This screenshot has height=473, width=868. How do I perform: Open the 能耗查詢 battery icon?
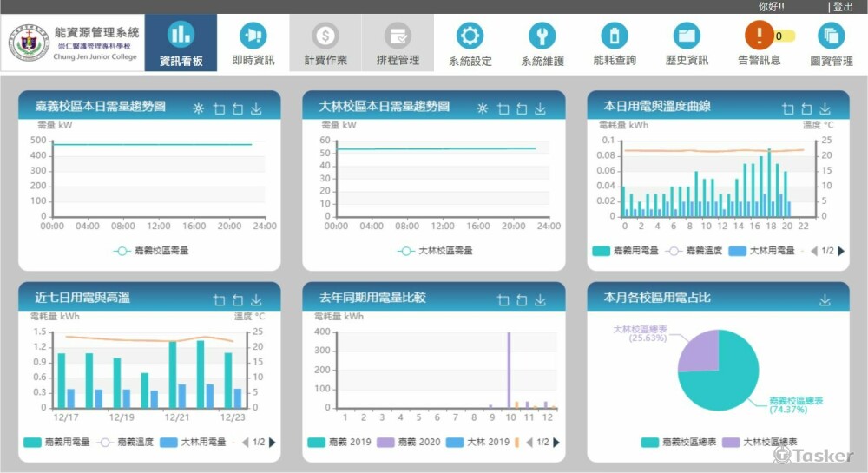(615, 36)
